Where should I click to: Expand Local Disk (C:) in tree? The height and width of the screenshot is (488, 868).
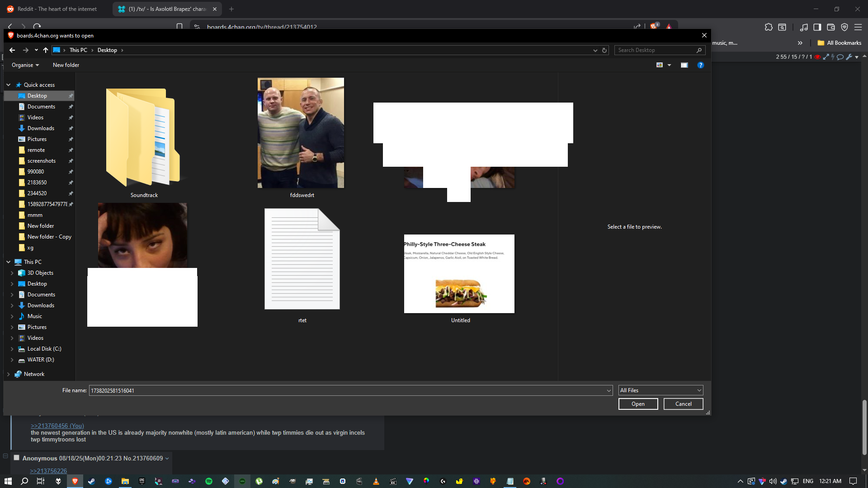[x=12, y=349]
